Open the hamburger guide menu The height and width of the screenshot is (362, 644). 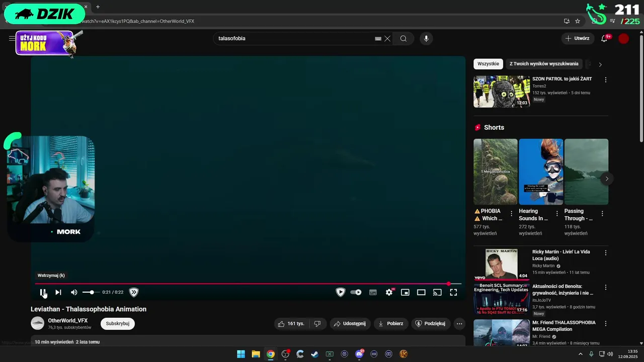[12, 38]
